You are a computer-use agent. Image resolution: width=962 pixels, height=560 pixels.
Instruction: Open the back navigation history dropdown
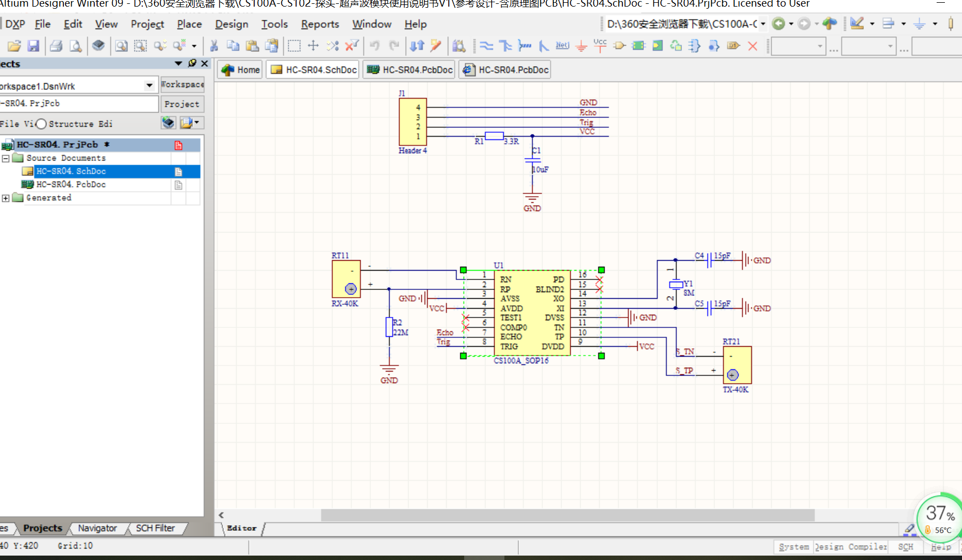[x=791, y=24]
